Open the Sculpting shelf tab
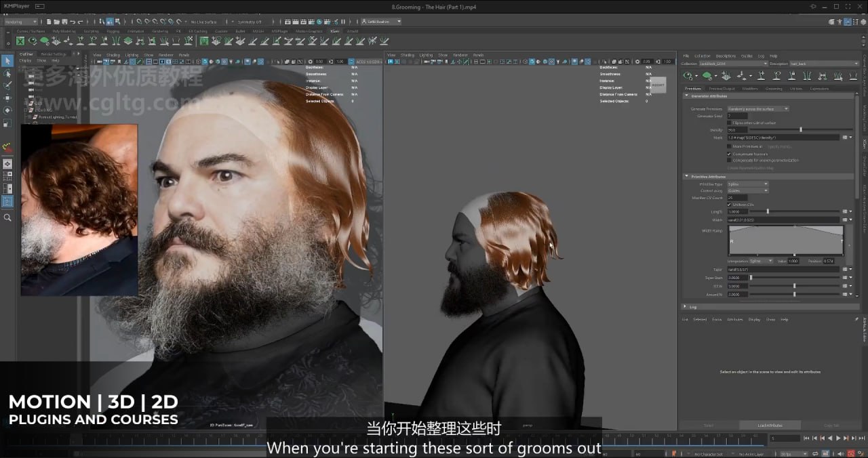Viewport: 868px width, 458px height. (x=91, y=30)
